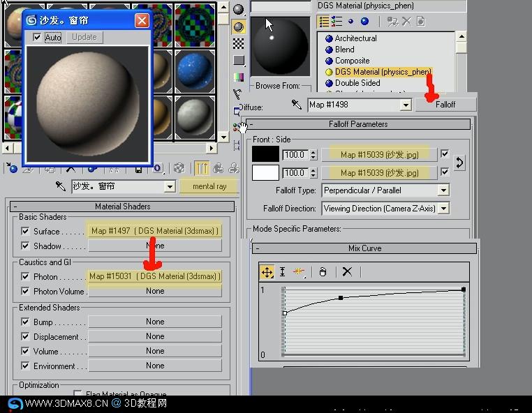Viewport: 532px width, 413px height.
Task: Open the Map #1498 name dropdown
Action: click(406, 105)
